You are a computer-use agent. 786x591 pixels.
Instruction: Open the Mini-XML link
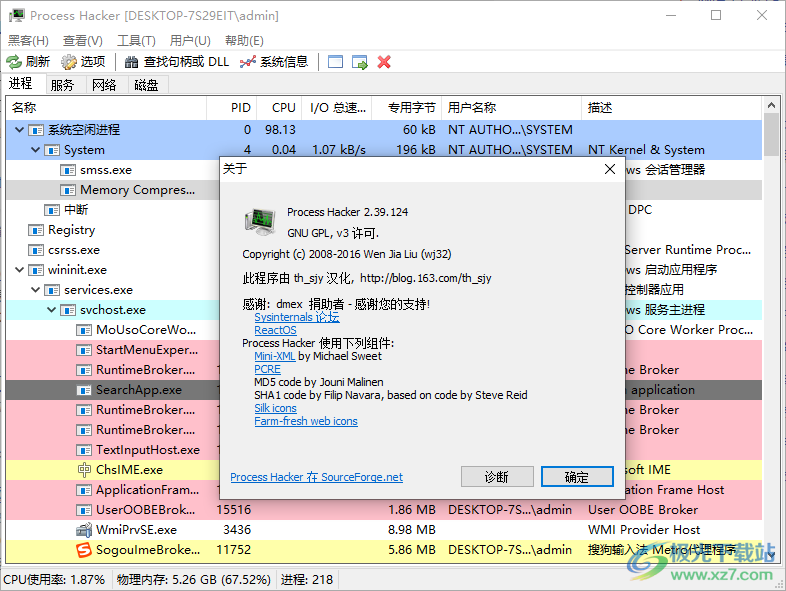[x=275, y=356]
